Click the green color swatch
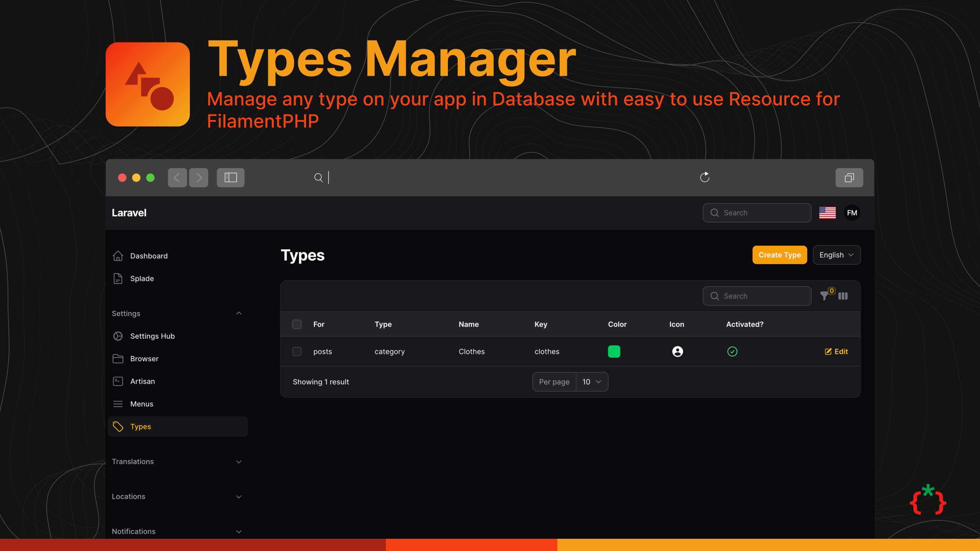 614,351
